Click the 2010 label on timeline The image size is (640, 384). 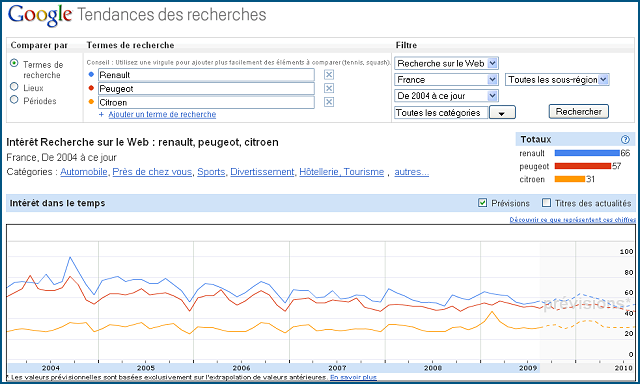(623, 368)
